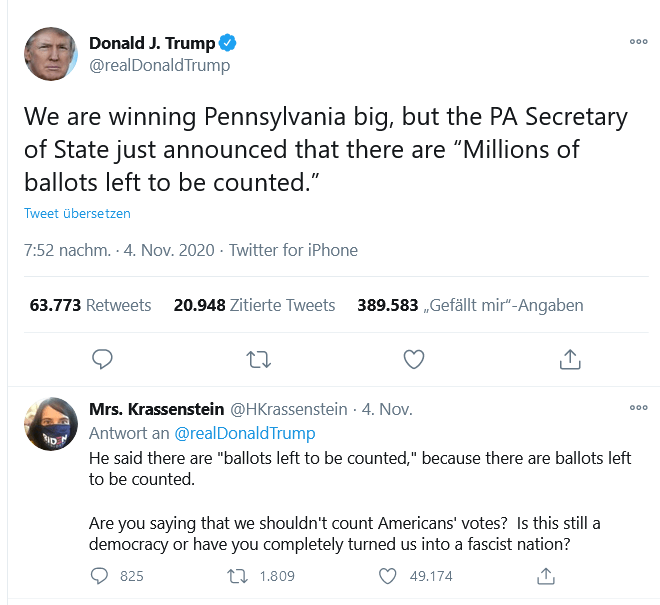View the 20.948 Zitierte Tweets list

pos(254,305)
